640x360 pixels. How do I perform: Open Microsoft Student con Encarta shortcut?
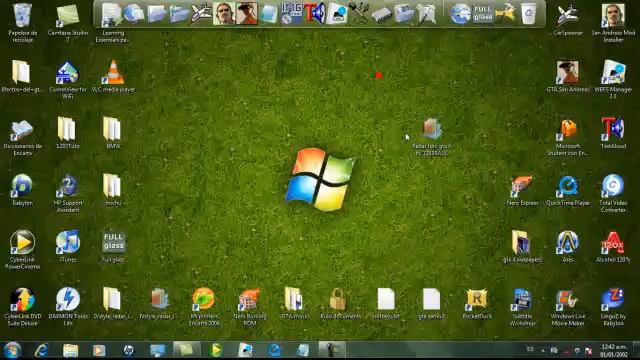coord(567,137)
